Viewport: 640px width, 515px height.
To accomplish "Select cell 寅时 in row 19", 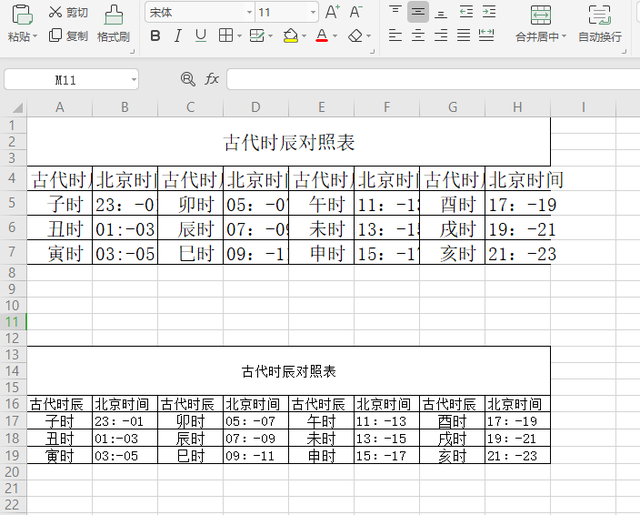I will coord(60,455).
